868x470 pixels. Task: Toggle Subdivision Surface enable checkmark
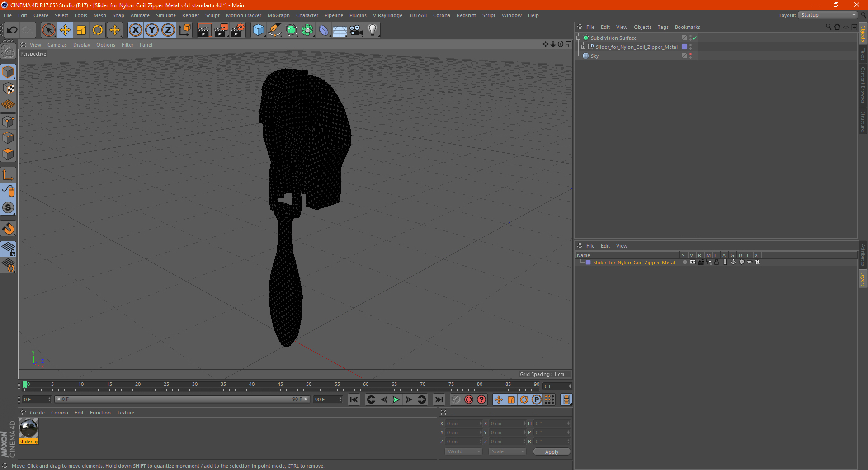click(695, 38)
